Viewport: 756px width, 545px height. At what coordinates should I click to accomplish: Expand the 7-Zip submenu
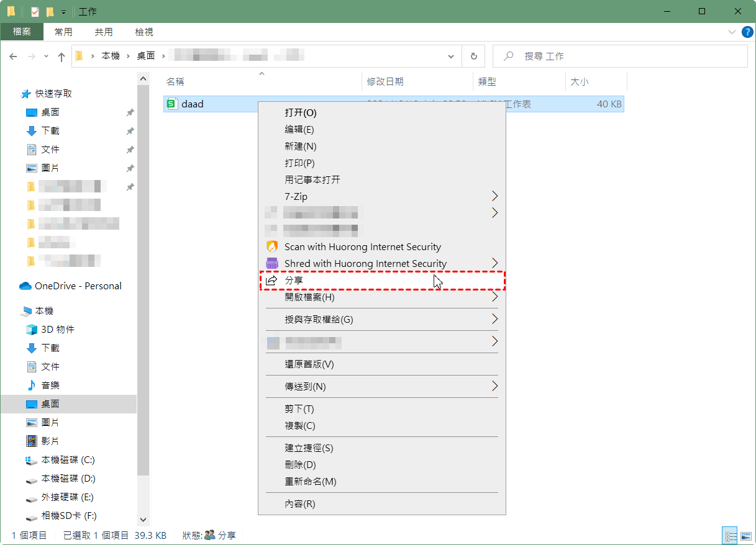(494, 196)
